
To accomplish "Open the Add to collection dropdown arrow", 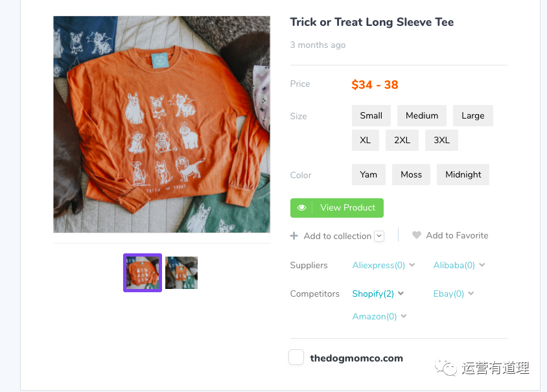I will tap(379, 236).
